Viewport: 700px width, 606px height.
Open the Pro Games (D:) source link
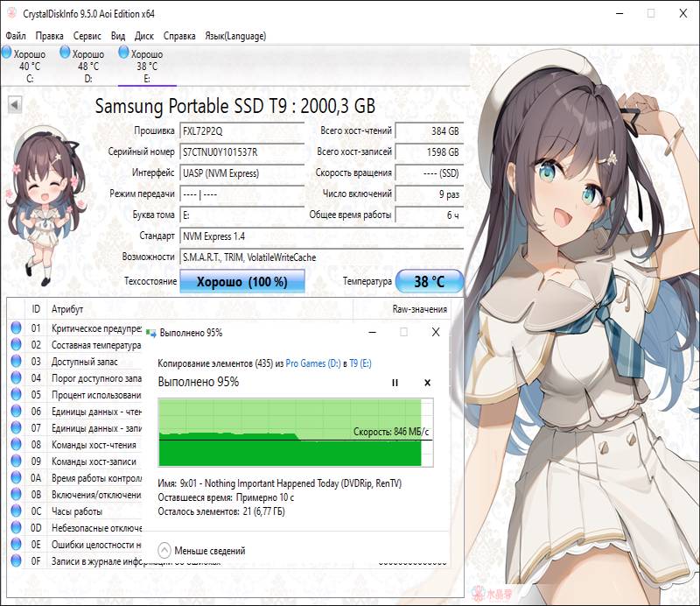point(311,363)
